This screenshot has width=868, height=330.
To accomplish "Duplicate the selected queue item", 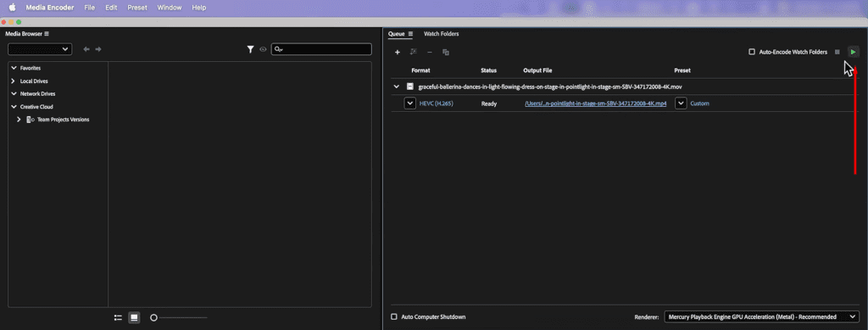I will [446, 52].
